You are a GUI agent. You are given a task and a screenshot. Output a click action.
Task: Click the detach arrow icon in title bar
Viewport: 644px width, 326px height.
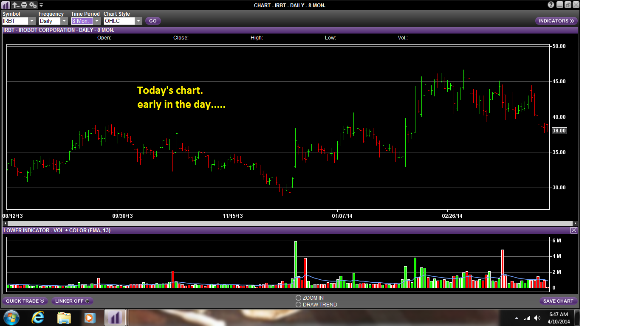point(15,5)
